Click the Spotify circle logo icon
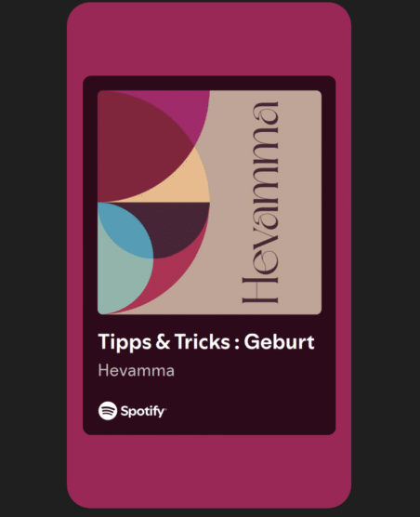This screenshot has height=517, width=420. click(108, 410)
